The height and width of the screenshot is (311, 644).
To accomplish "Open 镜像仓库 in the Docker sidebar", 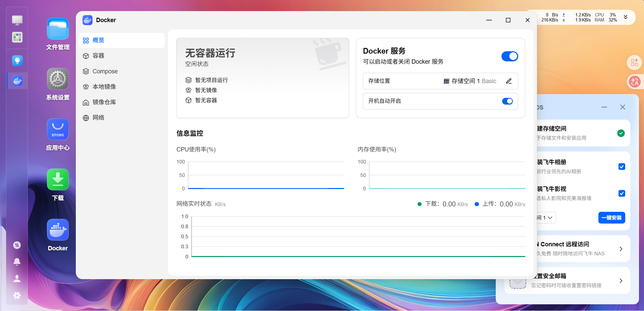I will [x=122, y=102].
